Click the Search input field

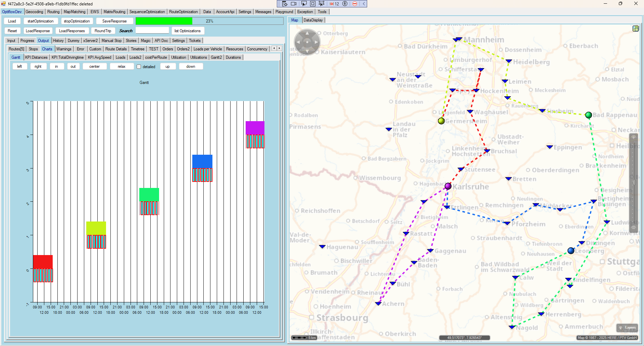click(x=152, y=31)
